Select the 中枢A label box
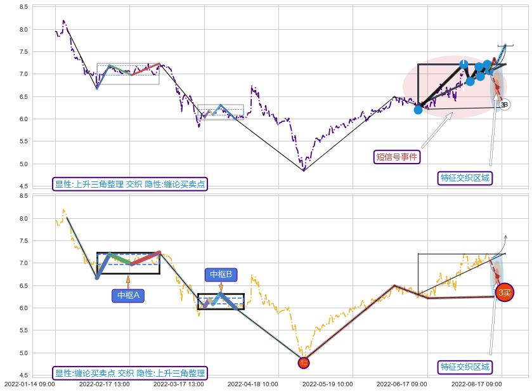Screen dimensions: 532x392 (x=128, y=295)
